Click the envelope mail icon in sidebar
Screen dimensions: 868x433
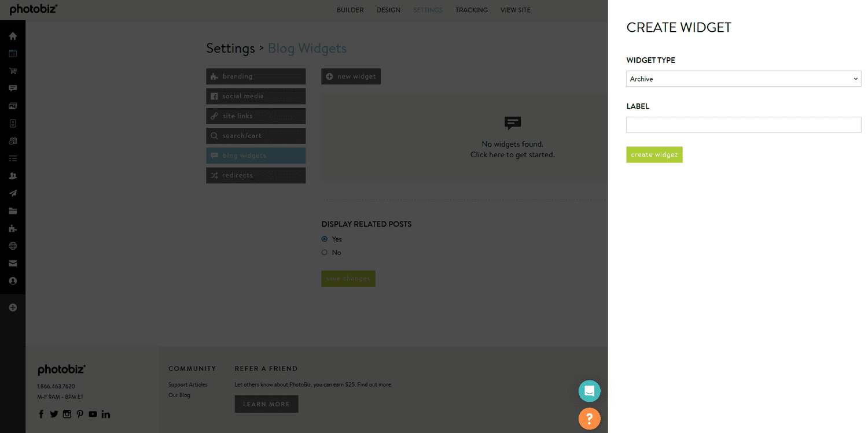click(13, 263)
